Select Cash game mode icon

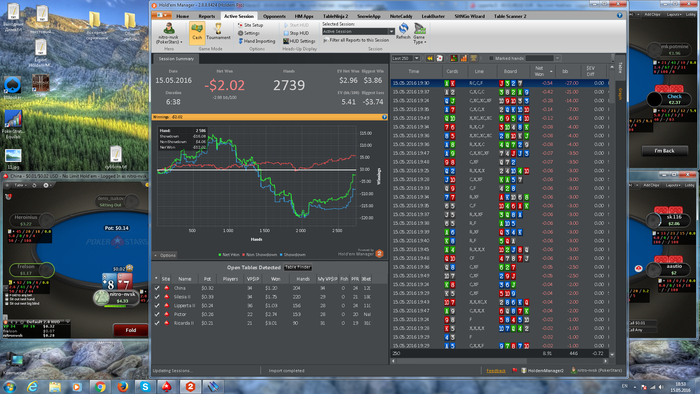197,33
